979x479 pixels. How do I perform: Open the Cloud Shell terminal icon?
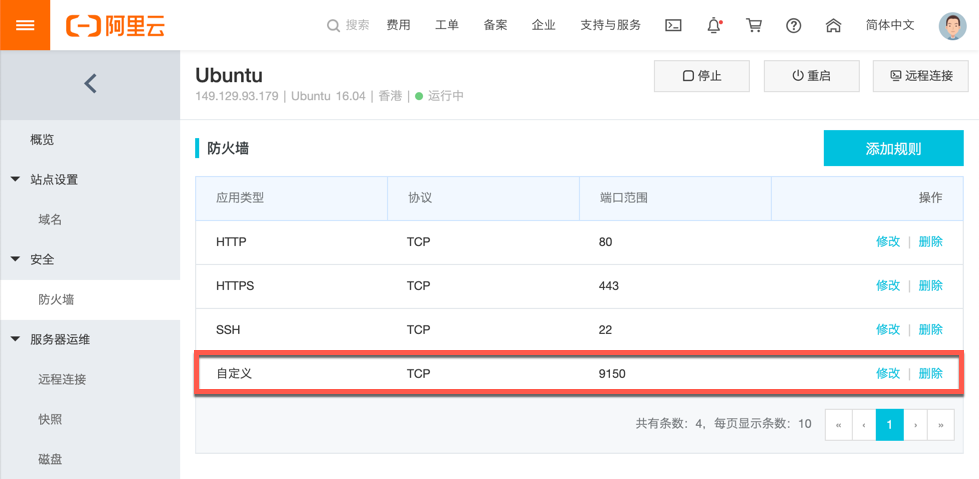(674, 26)
